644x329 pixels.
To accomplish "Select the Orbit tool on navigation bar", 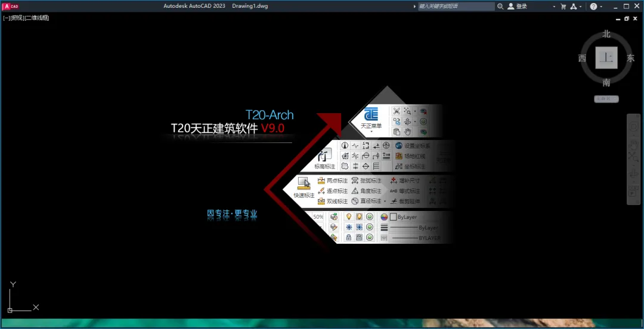I will point(633,174).
